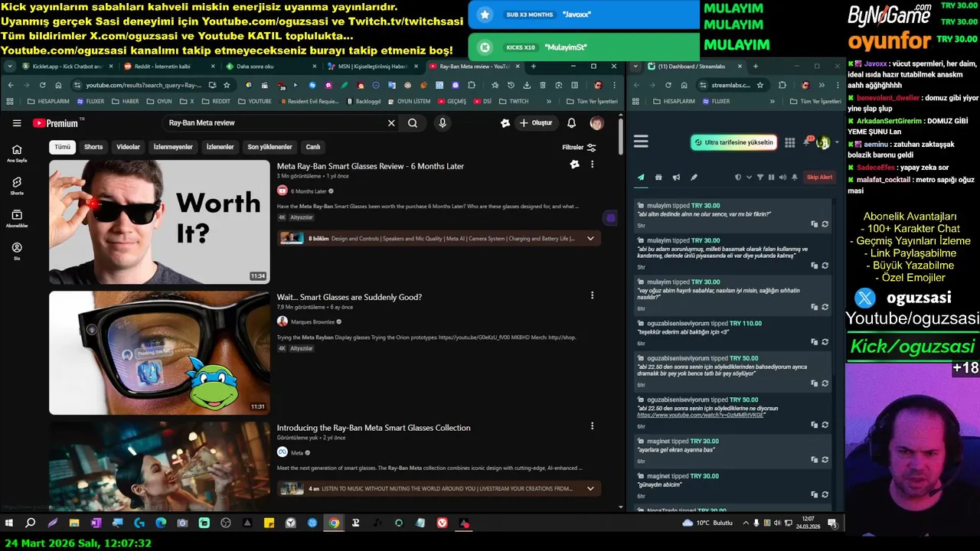980x551 pixels.
Task: Select the Canlı filter chip
Action: 313,147
